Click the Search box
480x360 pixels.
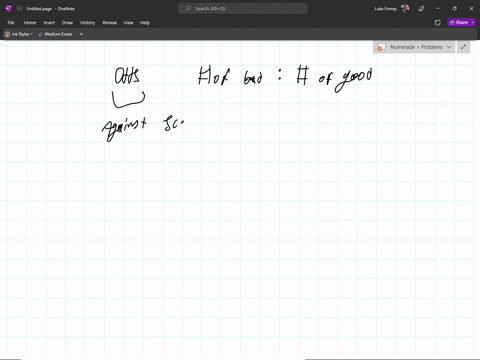(x=243, y=9)
